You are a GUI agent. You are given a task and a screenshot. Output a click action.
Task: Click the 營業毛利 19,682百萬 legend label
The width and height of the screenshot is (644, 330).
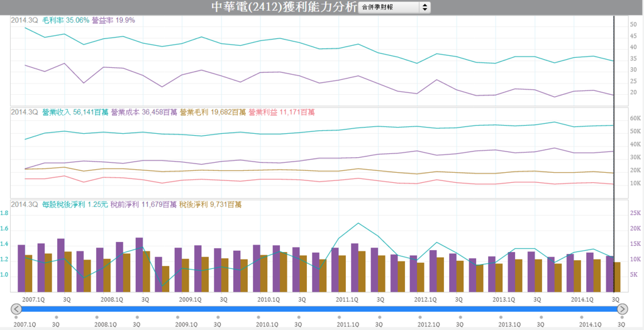tap(213, 112)
